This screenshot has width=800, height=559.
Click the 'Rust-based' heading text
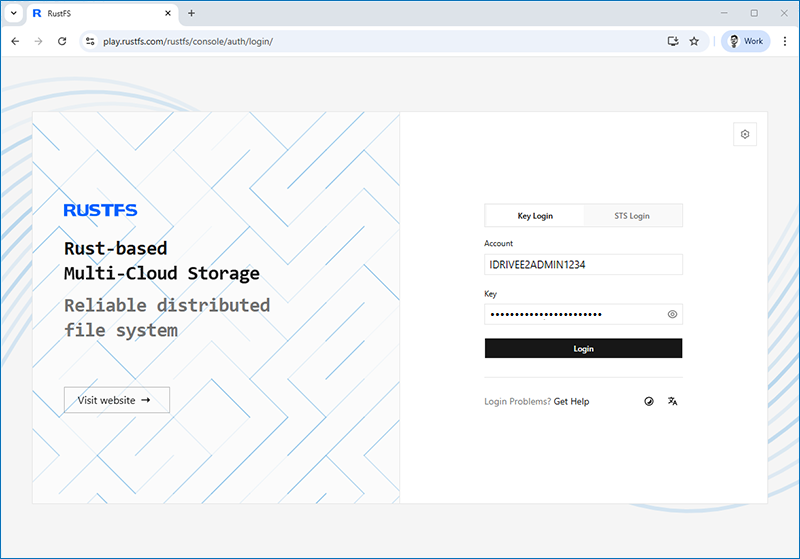pyautogui.click(x=115, y=248)
